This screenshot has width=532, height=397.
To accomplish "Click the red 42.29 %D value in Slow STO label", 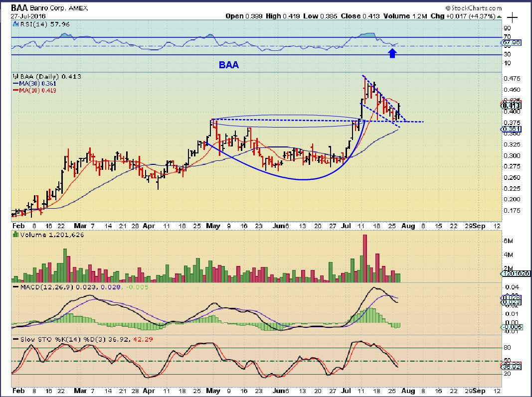I will [x=143, y=339].
